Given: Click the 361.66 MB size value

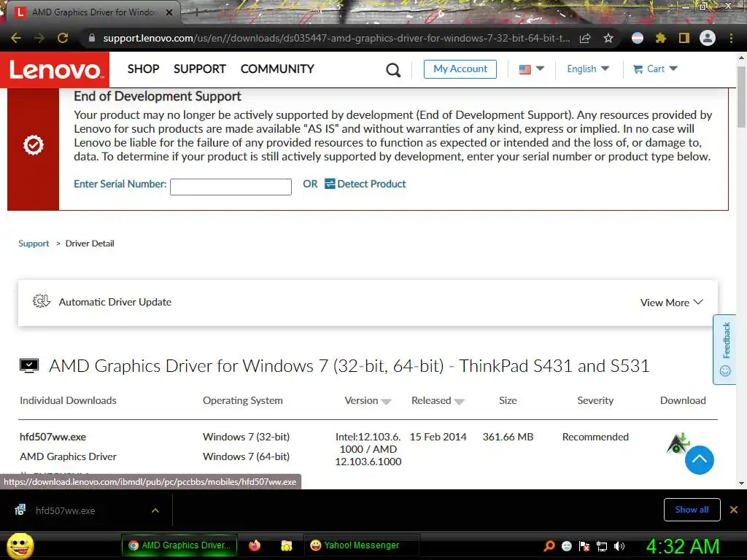Looking at the screenshot, I should (x=508, y=437).
